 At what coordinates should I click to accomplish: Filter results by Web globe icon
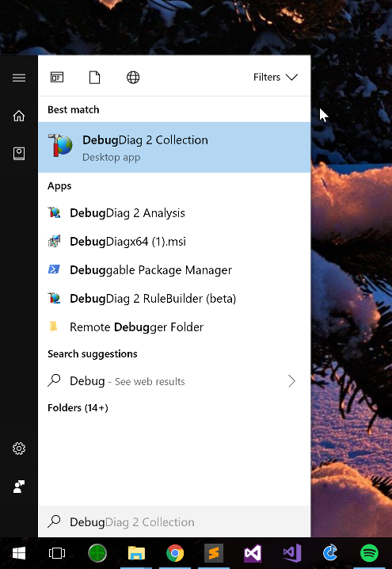[133, 78]
